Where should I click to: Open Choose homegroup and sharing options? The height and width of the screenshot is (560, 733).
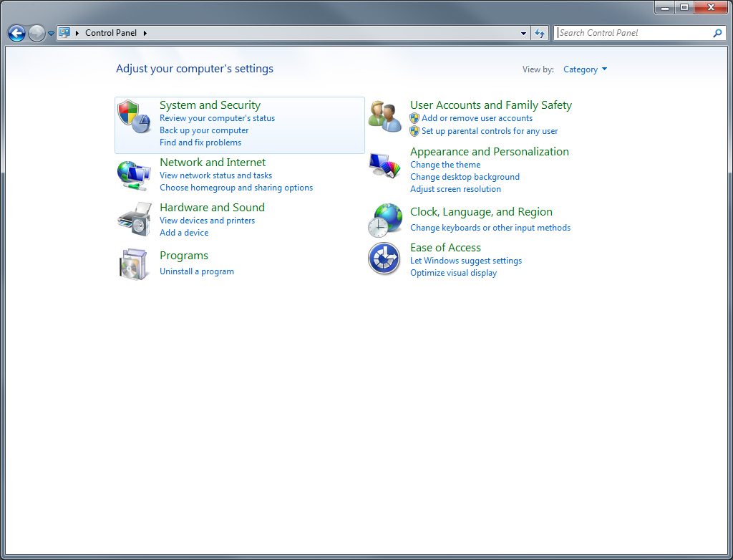[x=236, y=188]
